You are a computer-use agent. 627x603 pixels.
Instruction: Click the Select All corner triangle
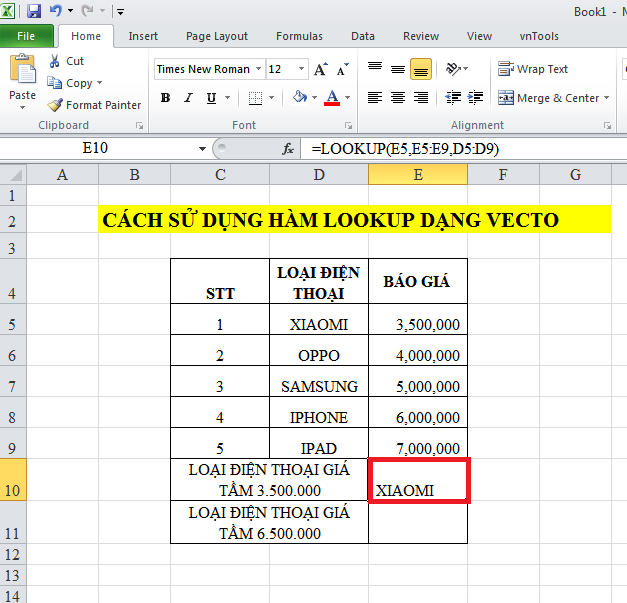(x=14, y=175)
